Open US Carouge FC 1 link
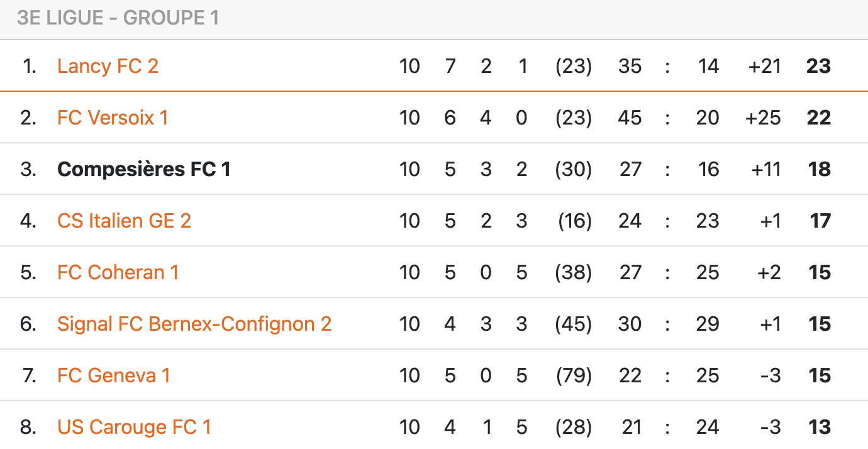 click(134, 427)
